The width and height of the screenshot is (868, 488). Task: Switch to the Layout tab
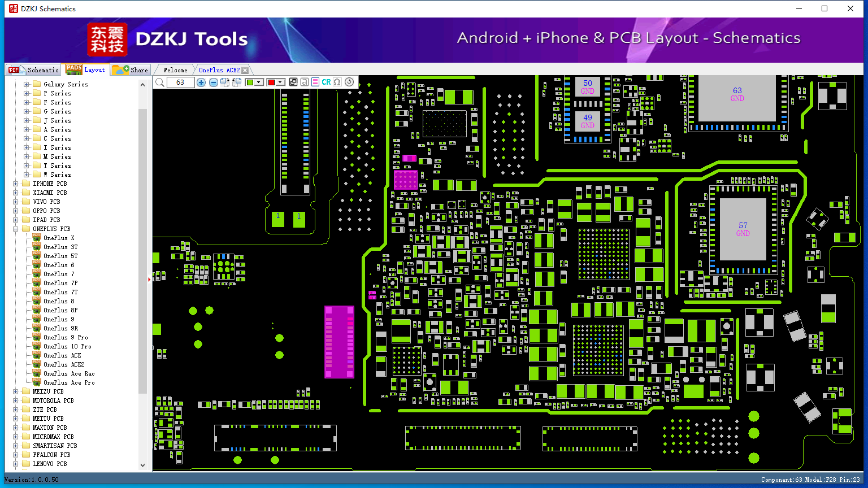pyautogui.click(x=85, y=69)
